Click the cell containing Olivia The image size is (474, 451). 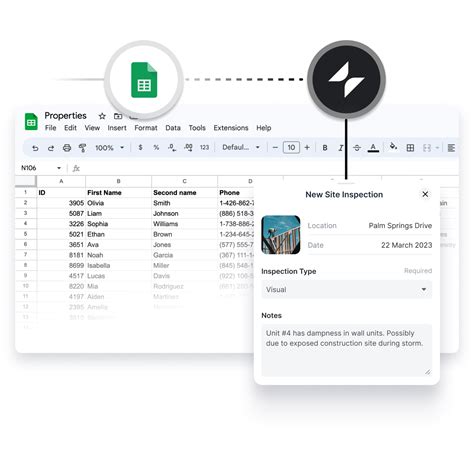pyautogui.click(x=118, y=203)
